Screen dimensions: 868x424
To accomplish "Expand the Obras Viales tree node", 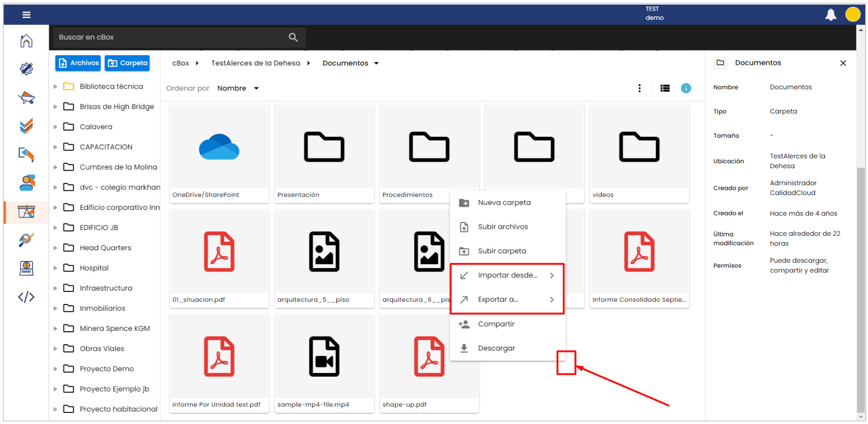I will point(55,348).
